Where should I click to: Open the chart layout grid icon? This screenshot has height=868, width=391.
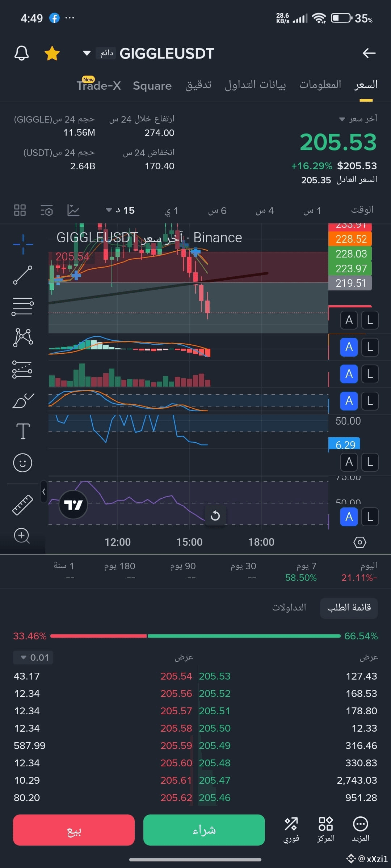(x=20, y=210)
